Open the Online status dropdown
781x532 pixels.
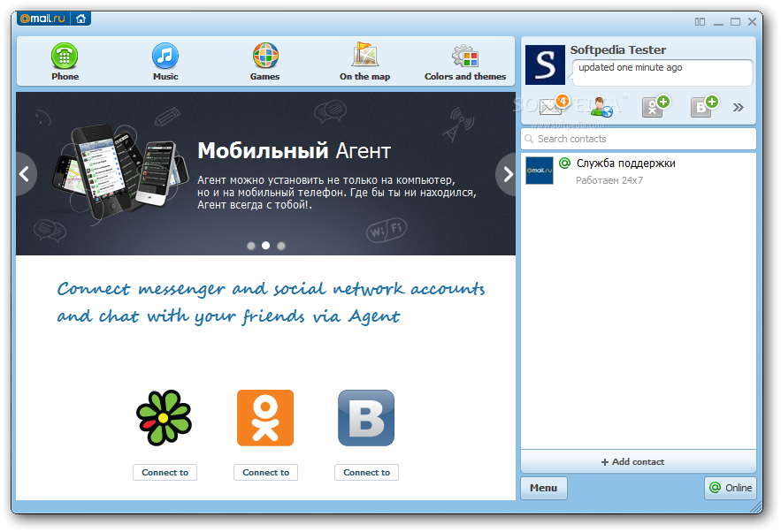tap(731, 488)
